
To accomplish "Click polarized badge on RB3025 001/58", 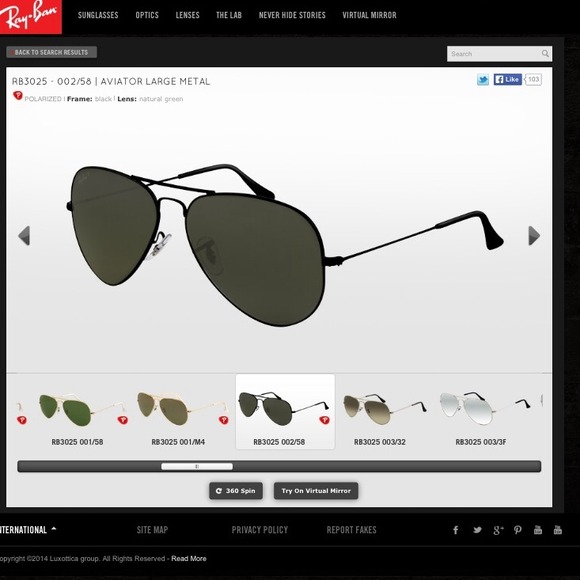I will (x=123, y=420).
